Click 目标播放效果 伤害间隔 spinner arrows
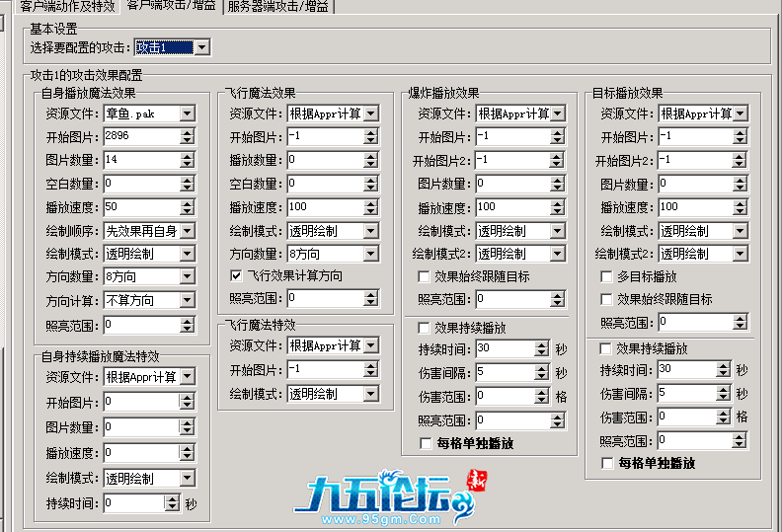The height and width of the screenshot is (532, 782). point(724,394)
